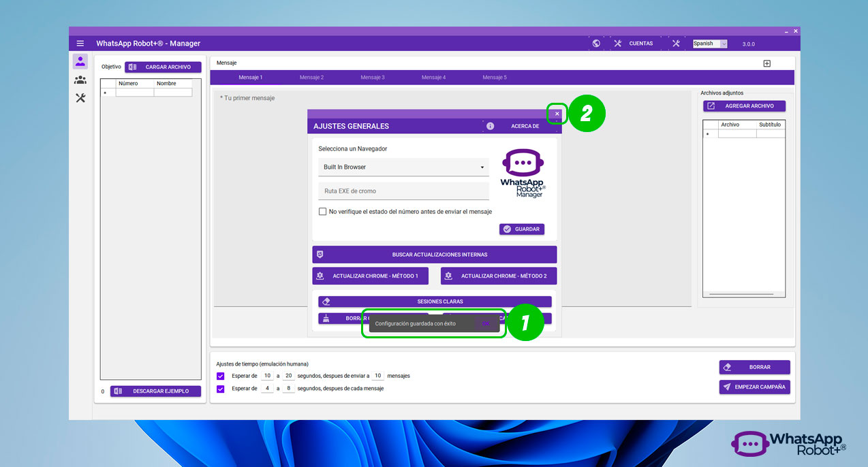Click the tools icon right of CUENTAS
Image resolution: width=868 pixels, height=467 pixels.
(676, 44)
